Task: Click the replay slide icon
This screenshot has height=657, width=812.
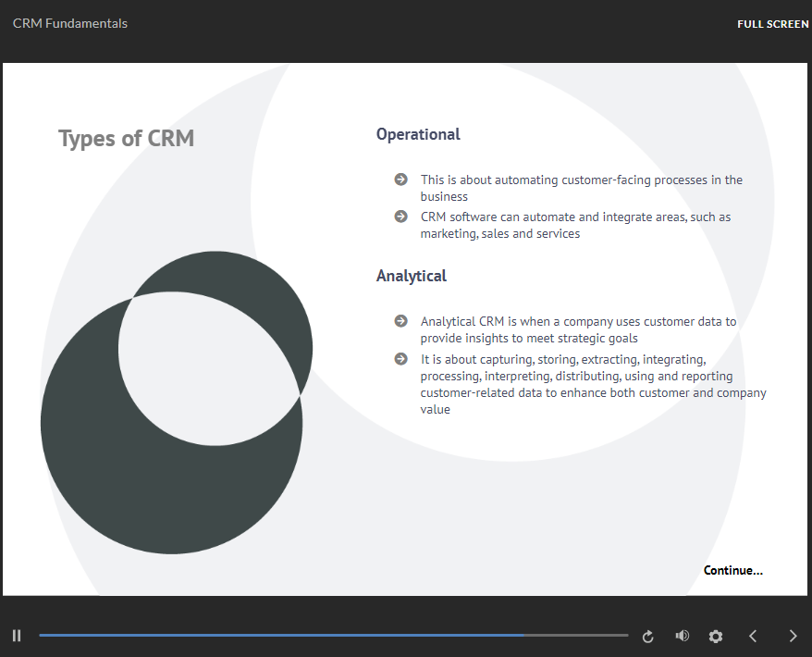Action: tap(647, 637)
